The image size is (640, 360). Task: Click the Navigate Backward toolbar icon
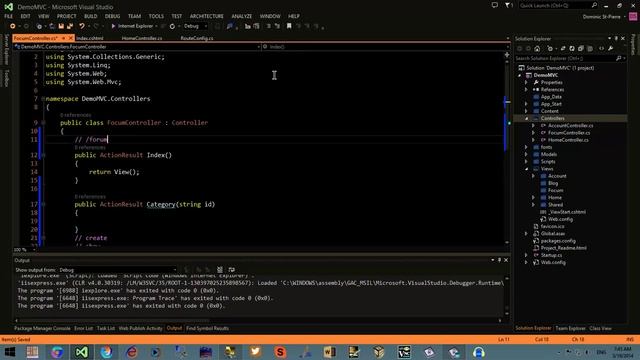pos(13,26)
